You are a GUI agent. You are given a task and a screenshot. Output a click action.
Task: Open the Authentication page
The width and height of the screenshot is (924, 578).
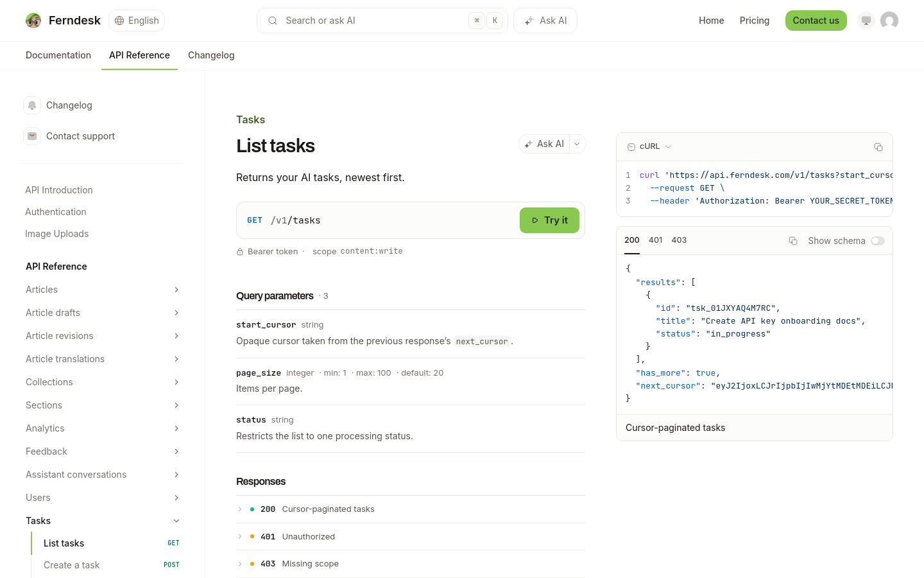56,212
